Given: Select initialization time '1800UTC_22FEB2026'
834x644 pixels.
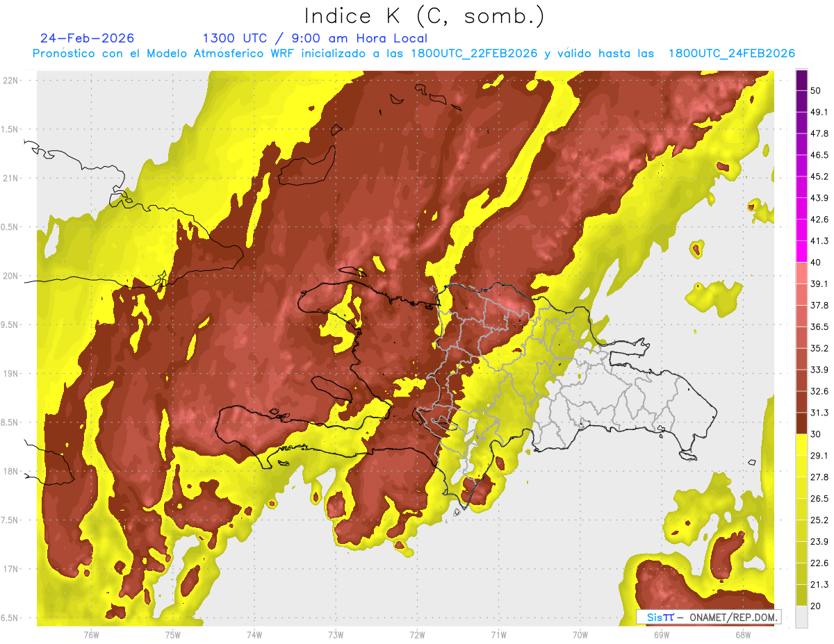Looking at the screenshot, I should click(474, 53).
